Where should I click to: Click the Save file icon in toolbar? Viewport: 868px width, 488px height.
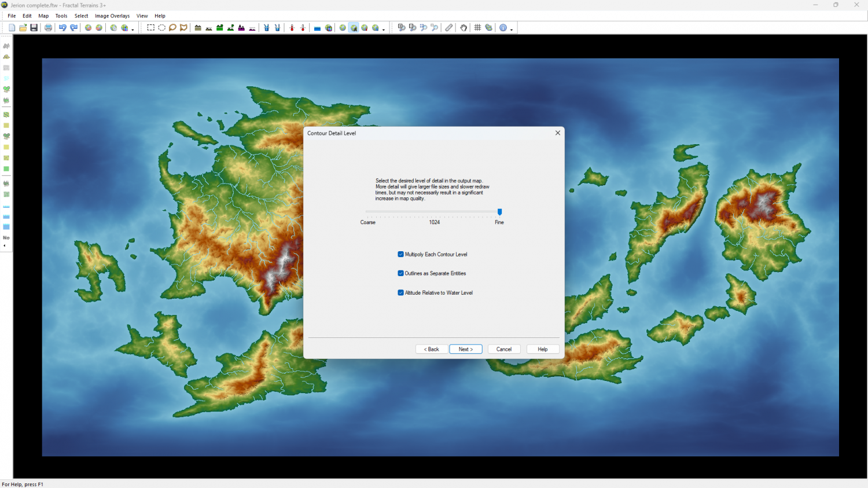[34, 28]
